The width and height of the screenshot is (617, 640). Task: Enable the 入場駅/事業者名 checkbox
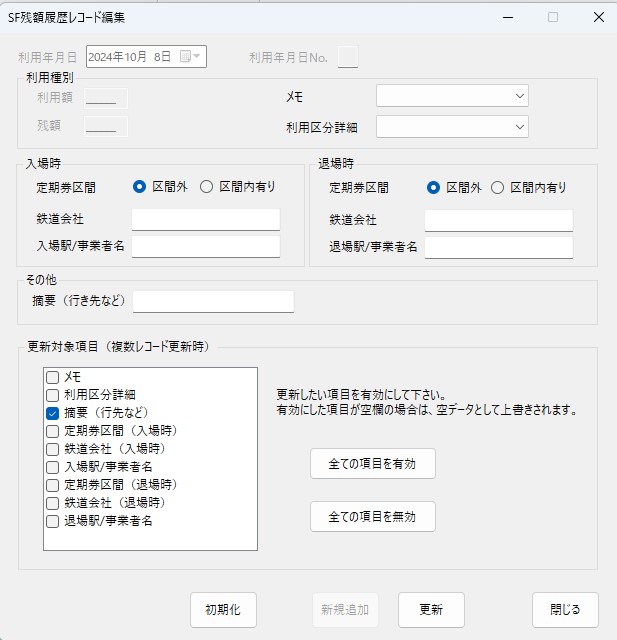(53, 467)
